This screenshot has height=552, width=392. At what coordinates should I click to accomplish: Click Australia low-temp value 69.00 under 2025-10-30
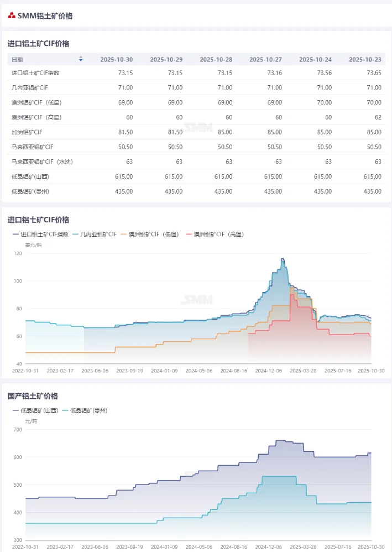click(x=126, y=102)
